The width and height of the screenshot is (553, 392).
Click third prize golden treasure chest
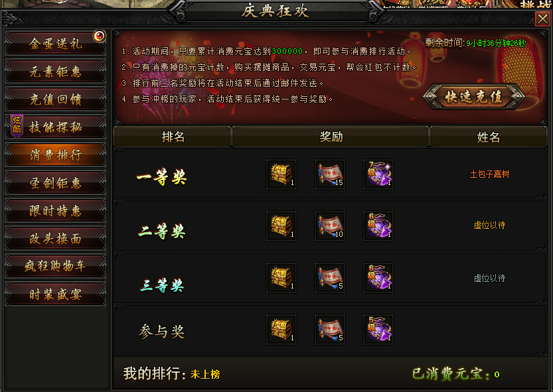click(x=281, y=278)
